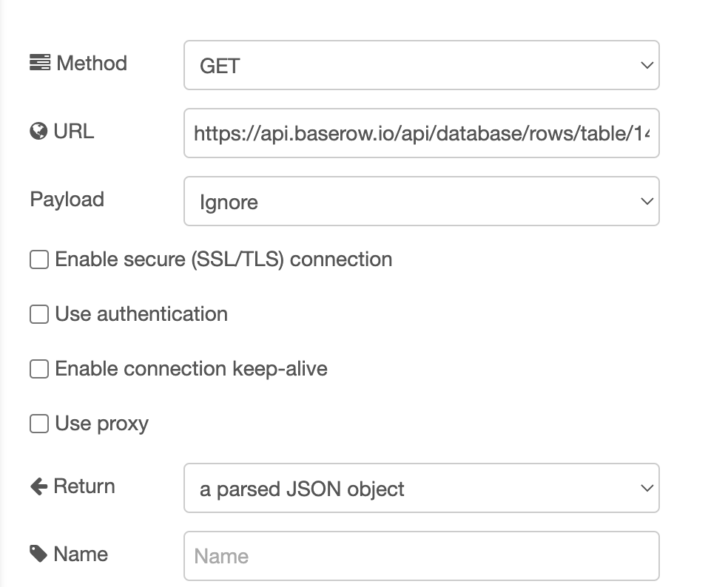Image resolution: width=728 pixels, height=587 pixels.
Task: Open the Payload dropdown set to Ignore
Action: click(x=422, y=200)
